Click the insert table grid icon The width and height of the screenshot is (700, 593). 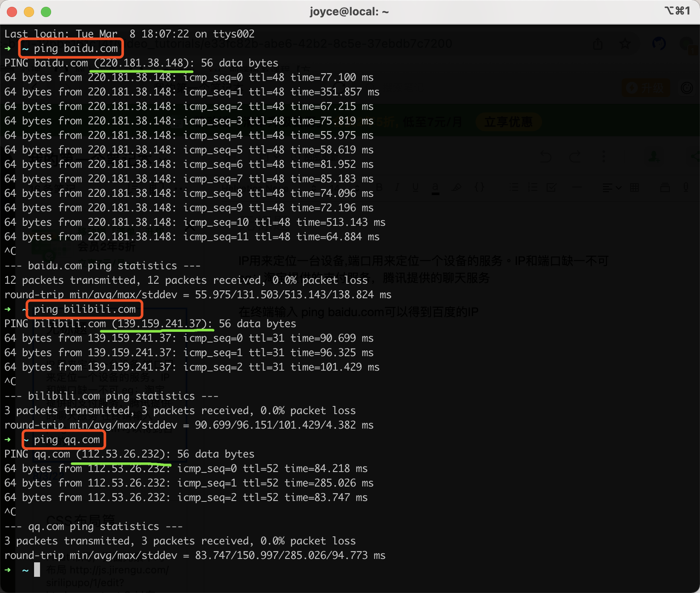[x=634, y=187]
